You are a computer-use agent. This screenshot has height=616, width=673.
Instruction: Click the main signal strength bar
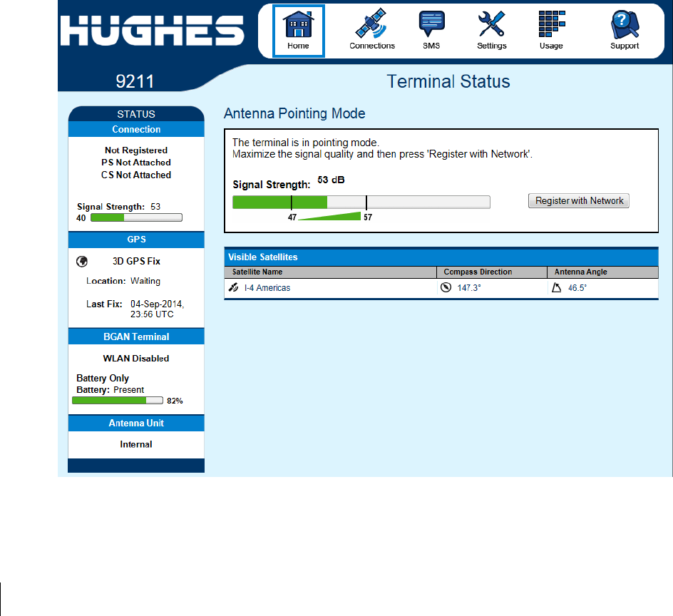pos(361,202)
